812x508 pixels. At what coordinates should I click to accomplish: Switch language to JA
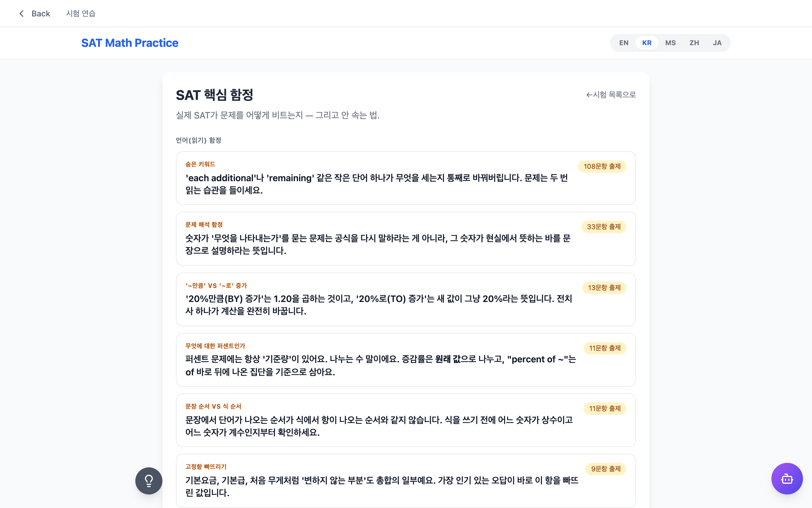tap(717, 43)
